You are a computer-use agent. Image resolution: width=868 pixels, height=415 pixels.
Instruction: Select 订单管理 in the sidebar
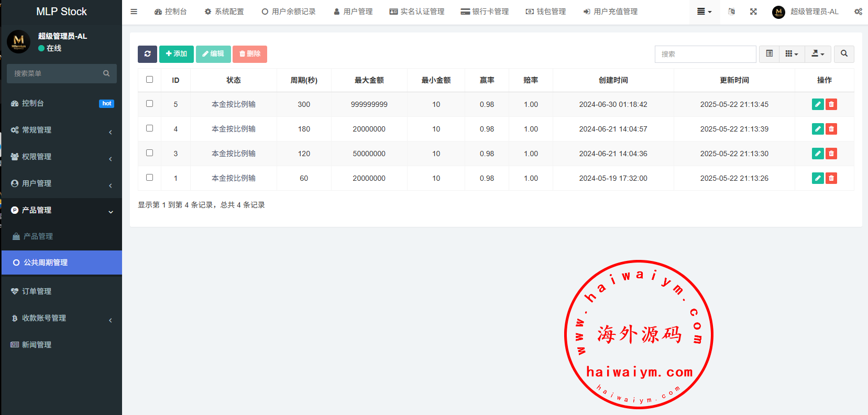click(37, 291)
